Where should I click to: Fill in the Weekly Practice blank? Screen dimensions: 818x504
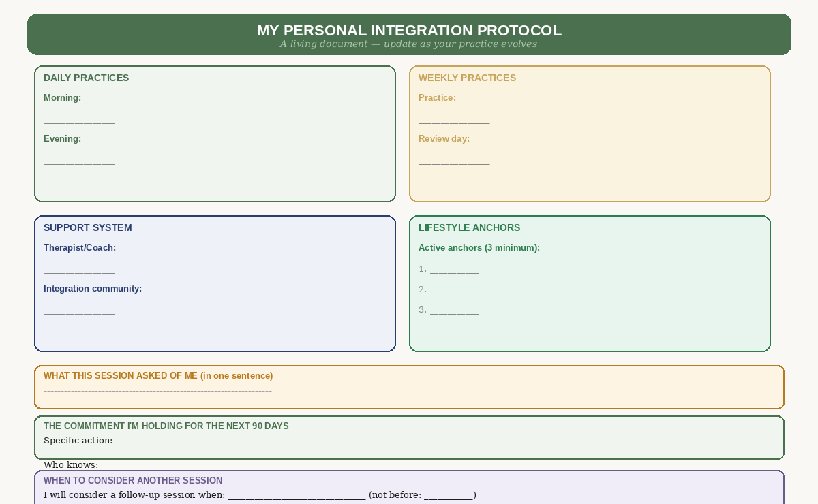tap(454, 121)
